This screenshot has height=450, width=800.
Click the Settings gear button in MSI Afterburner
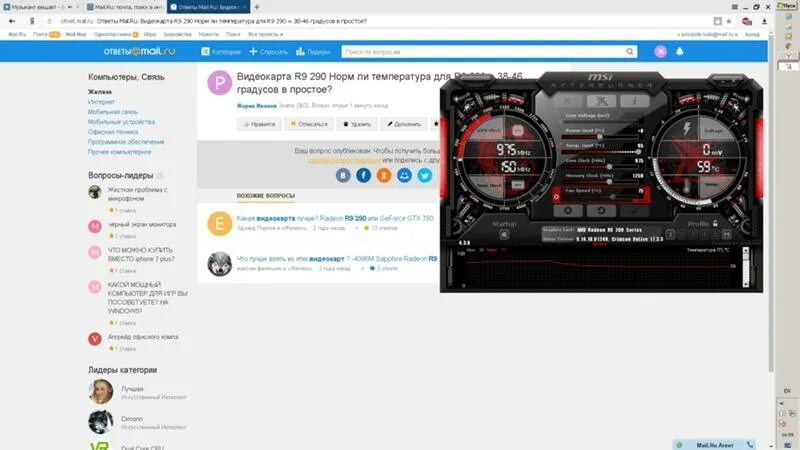coord(568,210)
